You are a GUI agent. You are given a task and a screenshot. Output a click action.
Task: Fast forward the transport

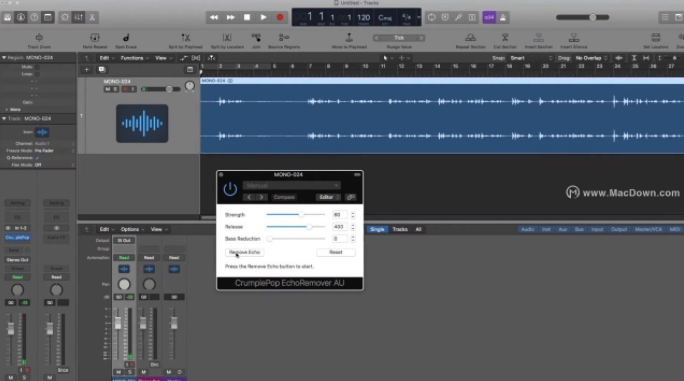tap(230, 17)
